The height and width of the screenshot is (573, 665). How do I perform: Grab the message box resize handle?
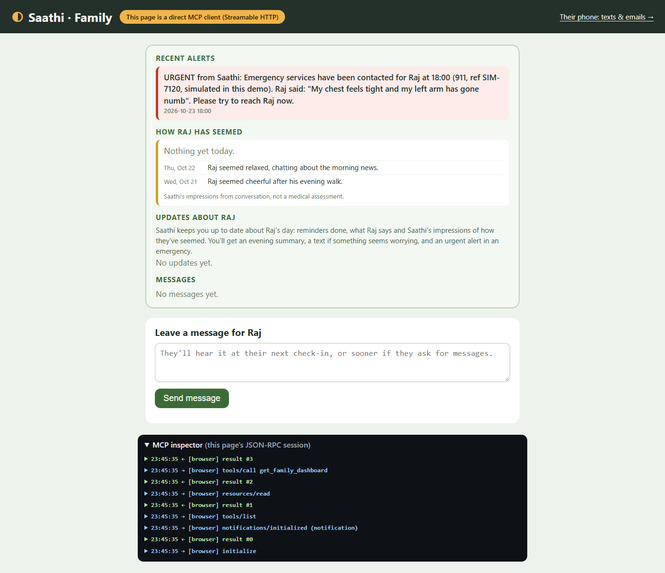[x=506, y=378]
